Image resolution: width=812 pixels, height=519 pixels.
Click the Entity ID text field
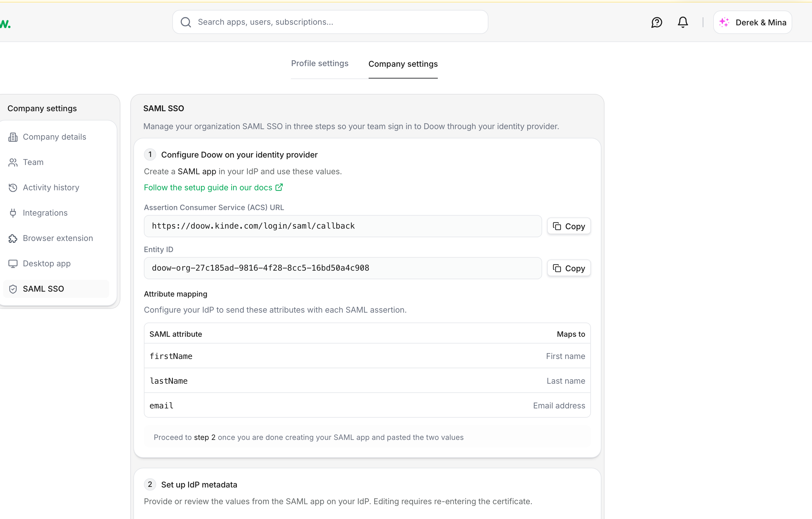(x=343, y=268)
